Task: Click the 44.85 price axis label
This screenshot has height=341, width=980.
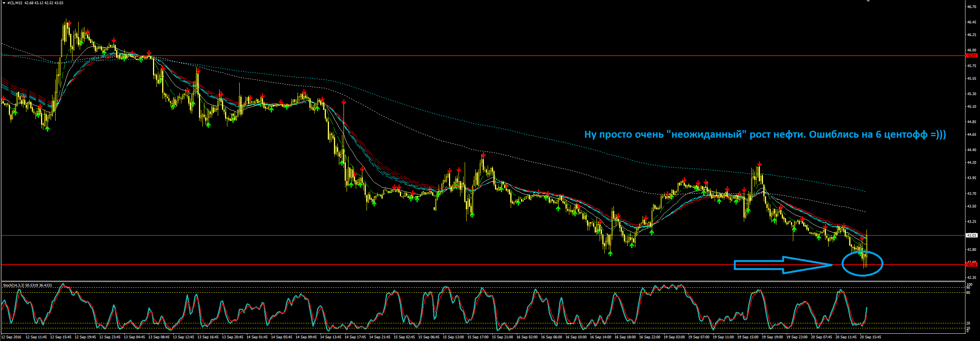Action: click(972, 122)
